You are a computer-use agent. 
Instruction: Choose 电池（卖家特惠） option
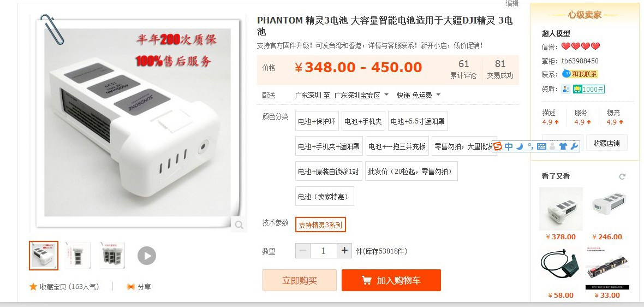(325, 197)
